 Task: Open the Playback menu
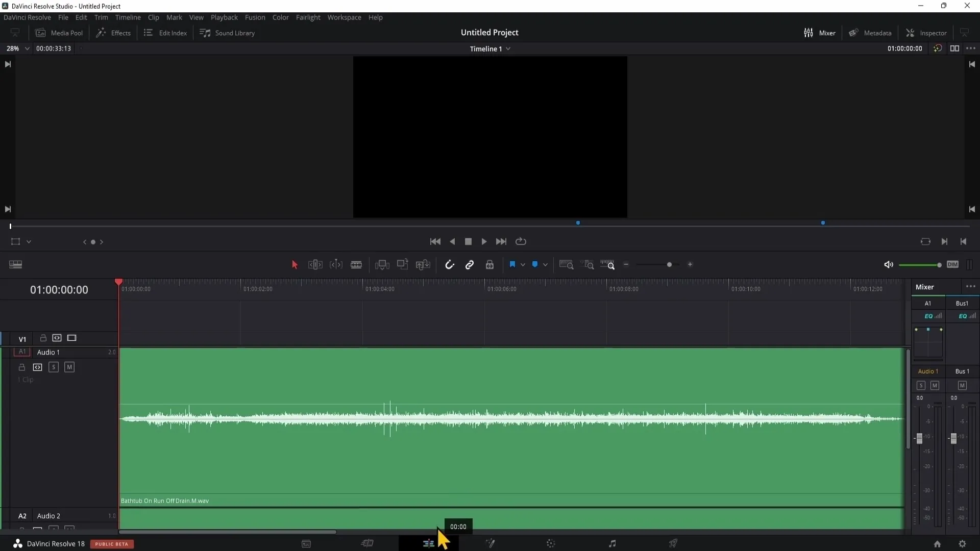[224, 17]
